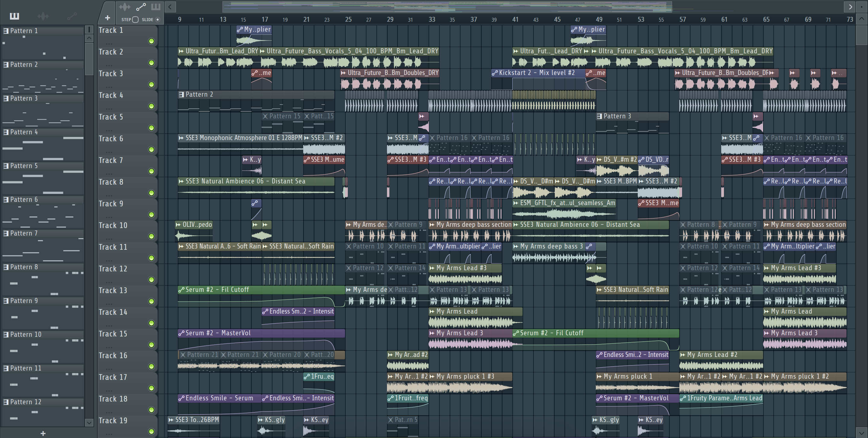Jump to bar 33 on the timeline

click(432, 20)
